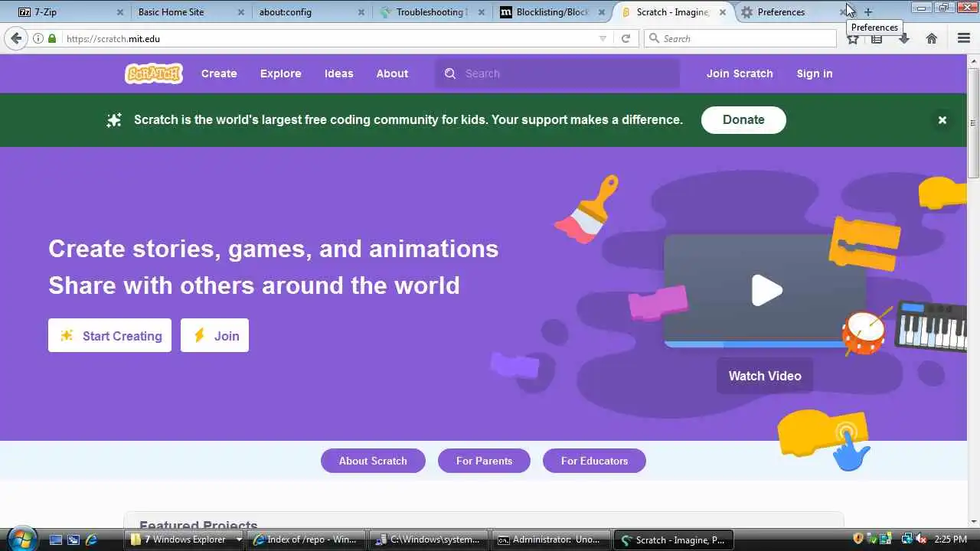Go back using the browser back arrow
This screenshot has height=551, width=980.
(16, 38)
